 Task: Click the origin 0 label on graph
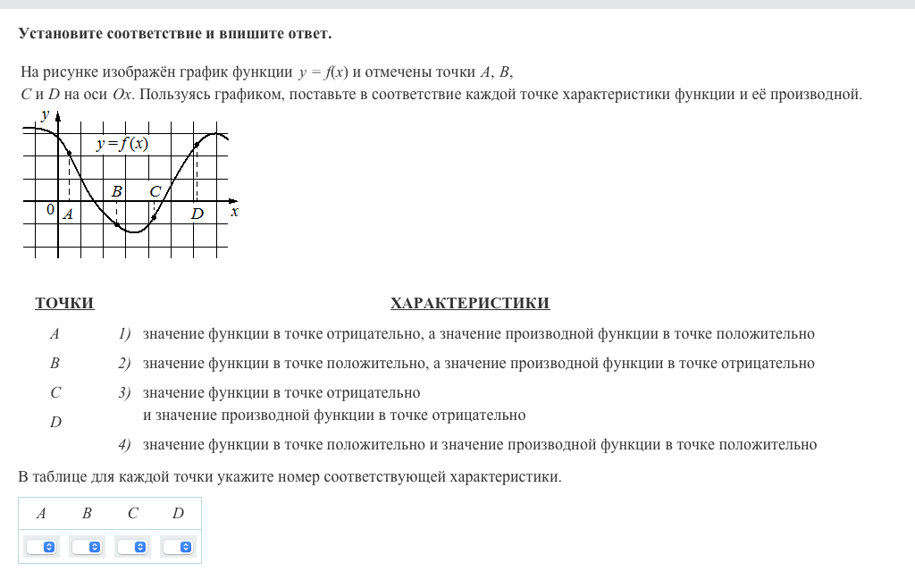[x=50, y=210]
